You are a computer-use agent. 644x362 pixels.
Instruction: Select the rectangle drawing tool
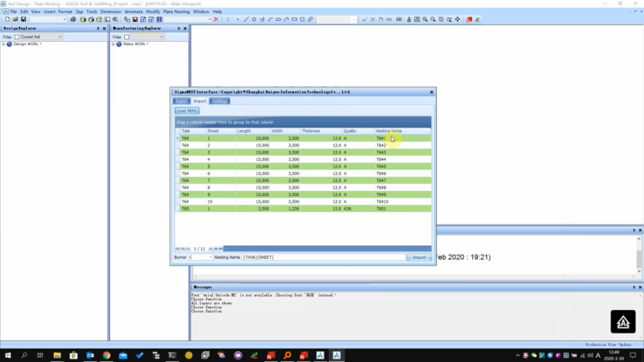(294, 19)
